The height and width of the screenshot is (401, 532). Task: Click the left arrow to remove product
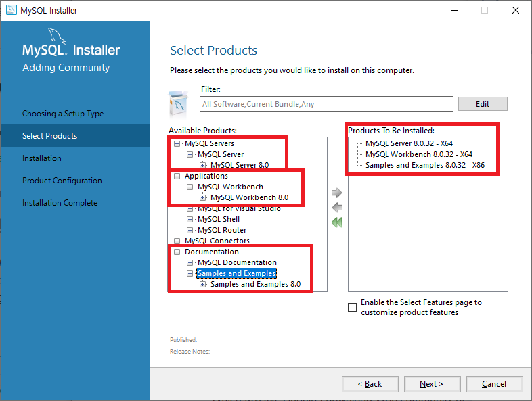coord(337,208)
